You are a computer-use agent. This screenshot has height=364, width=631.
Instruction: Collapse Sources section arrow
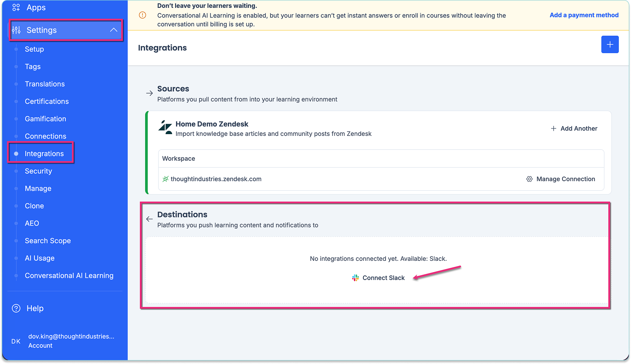pyautogui.click(x=149, y=93)
